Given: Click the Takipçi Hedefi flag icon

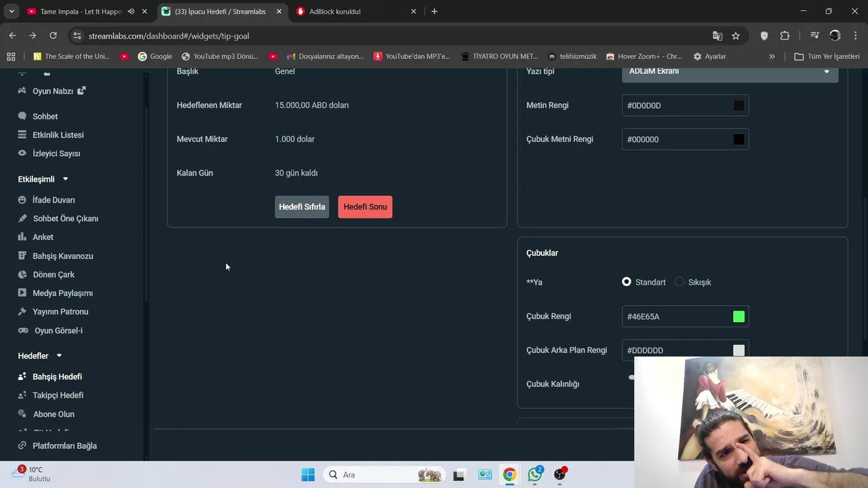Looking at the screenshot, I should click(x=22, y=394).
